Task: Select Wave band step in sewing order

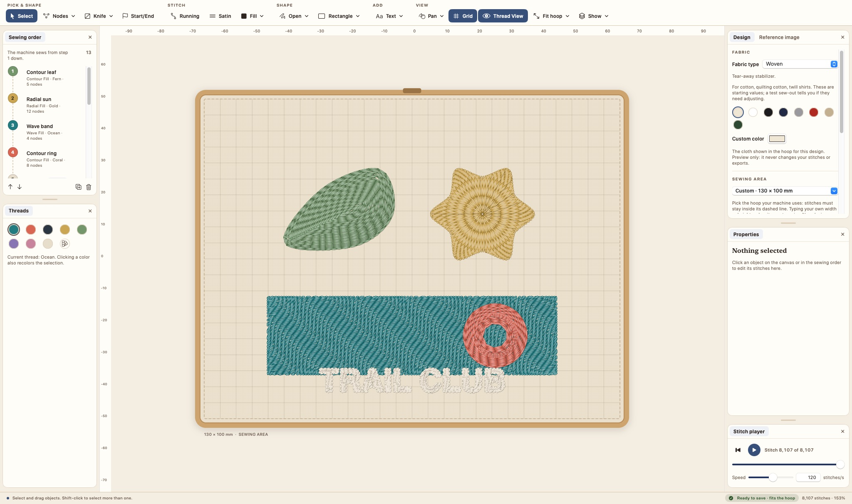Action: coord(47,132)
